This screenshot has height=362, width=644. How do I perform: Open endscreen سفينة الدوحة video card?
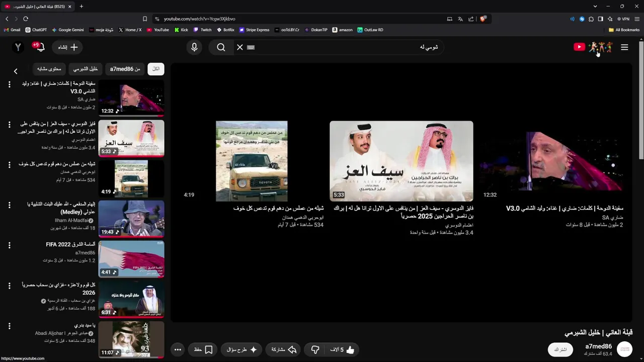coord(552,161)
